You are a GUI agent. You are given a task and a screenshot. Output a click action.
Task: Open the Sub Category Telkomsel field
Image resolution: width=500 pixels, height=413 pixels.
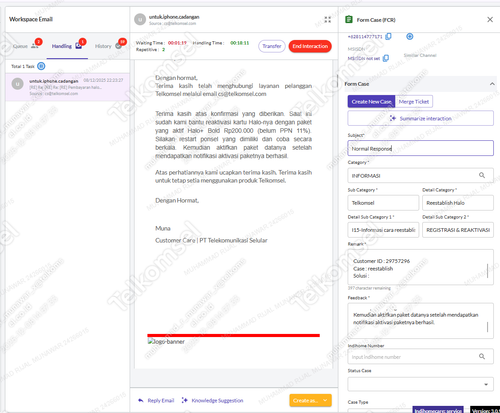coord(383,203)
